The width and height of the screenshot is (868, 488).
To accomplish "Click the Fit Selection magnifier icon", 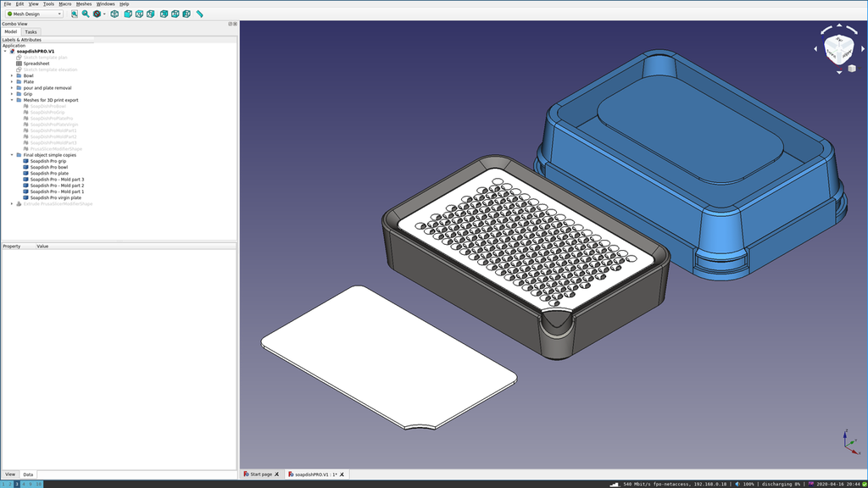I will (86, 14).
